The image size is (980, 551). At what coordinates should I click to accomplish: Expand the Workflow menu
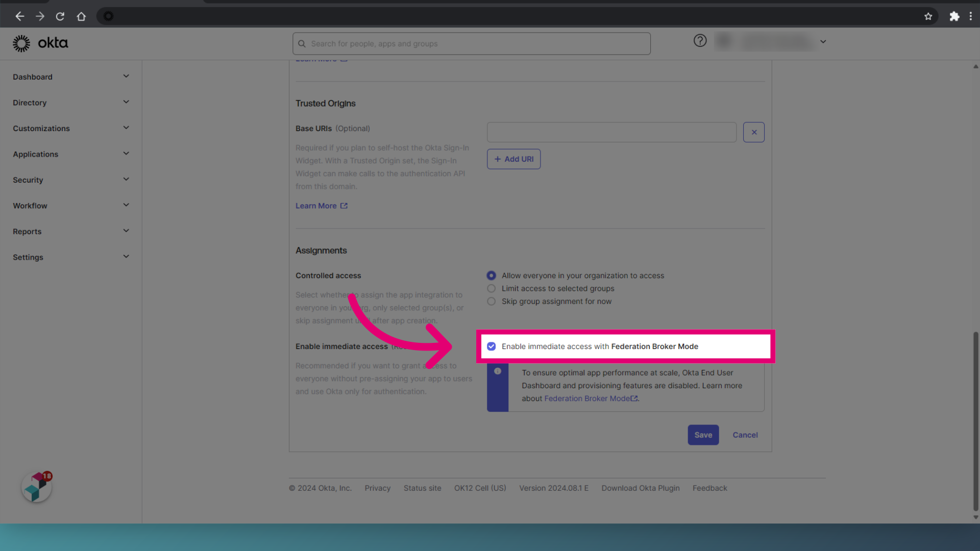pos(71,206)
